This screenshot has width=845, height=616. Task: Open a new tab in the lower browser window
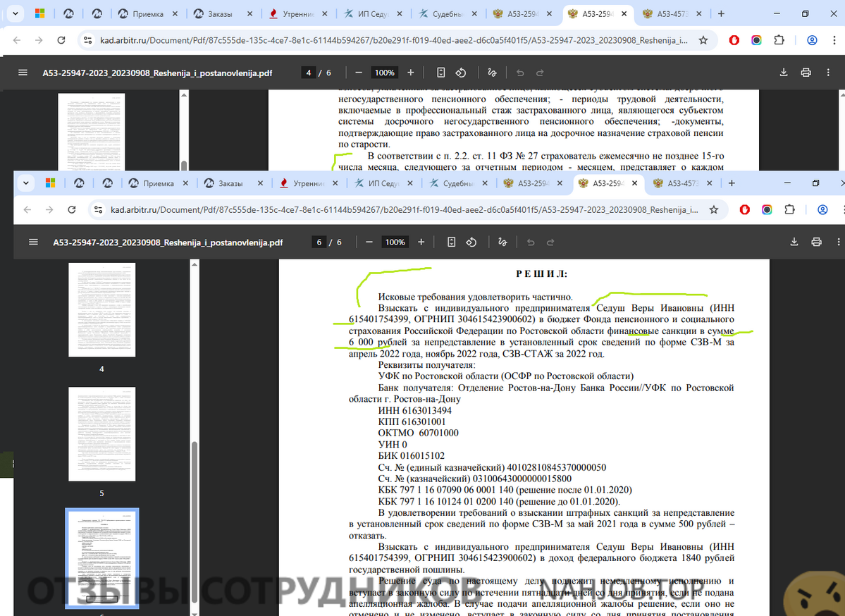tap(732, 183)
